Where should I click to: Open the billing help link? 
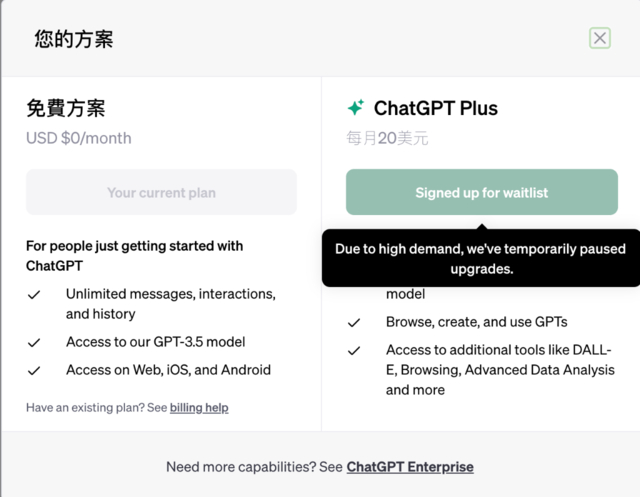click(x=199, y=408)
